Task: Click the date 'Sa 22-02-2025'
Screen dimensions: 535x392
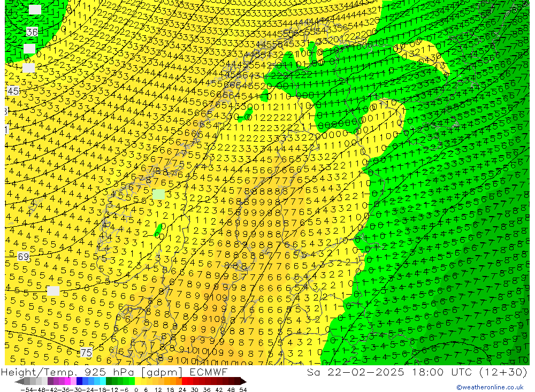Action: coord(355,372)
